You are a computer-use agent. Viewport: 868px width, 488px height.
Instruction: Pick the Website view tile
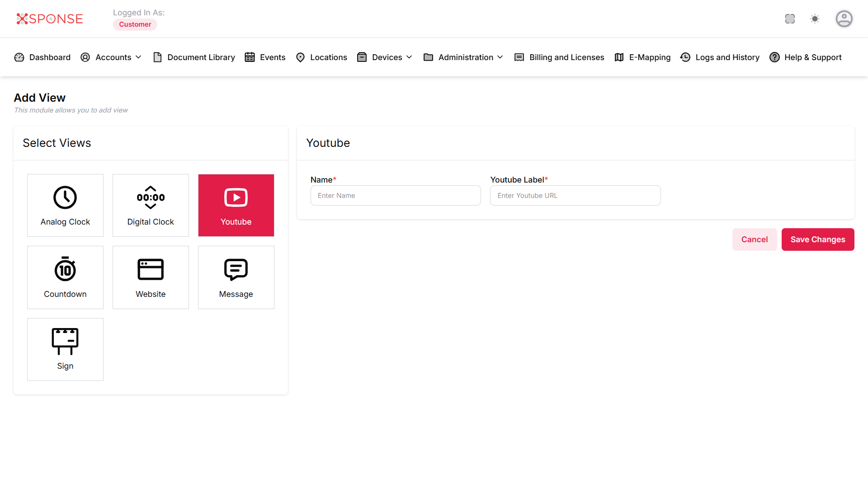(x=151, y=277)
